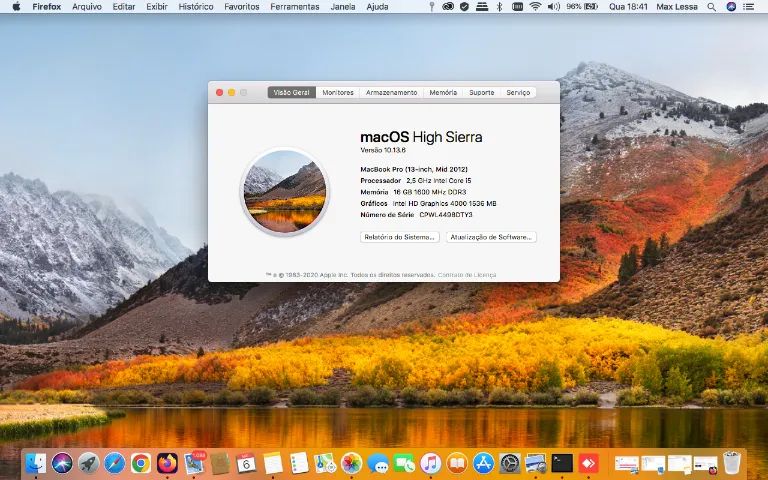
Task: Open Messages blue bubble icon
Action: click(x=378, y=463)
